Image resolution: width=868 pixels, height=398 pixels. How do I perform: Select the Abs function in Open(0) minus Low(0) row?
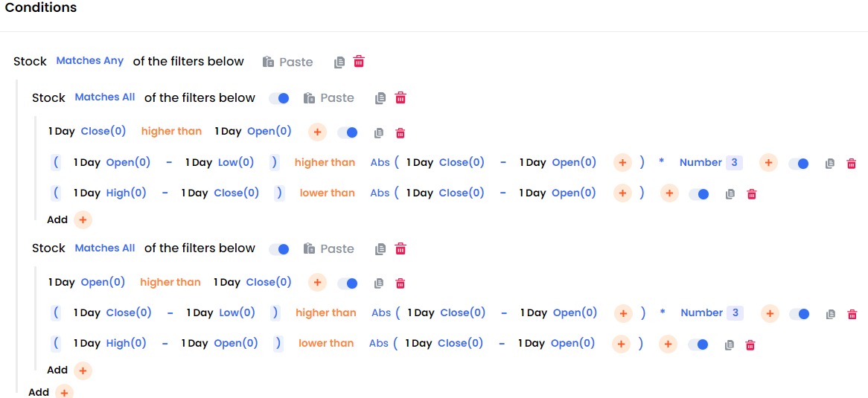pos(380,163)
